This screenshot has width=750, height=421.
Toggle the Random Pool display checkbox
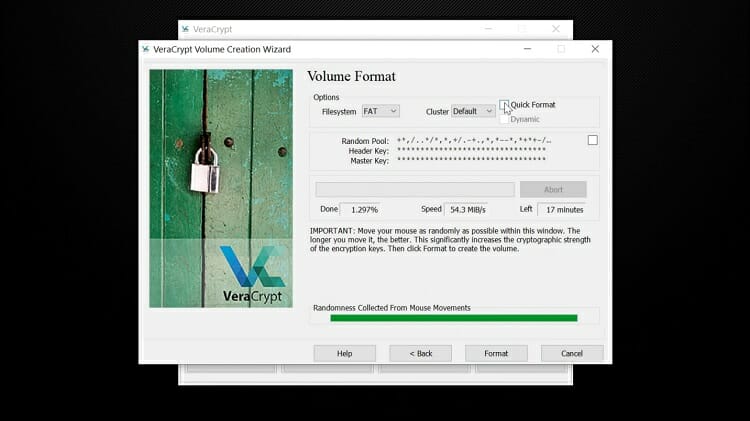(x=592, y=140)
